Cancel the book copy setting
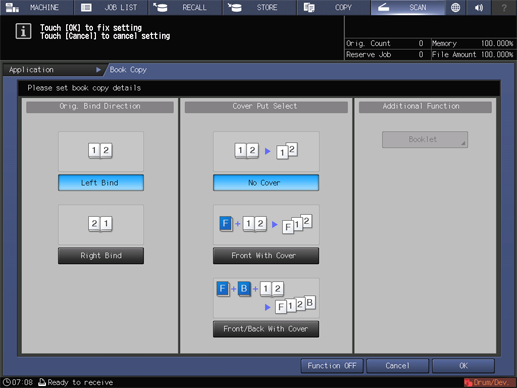 click(397, 366)
